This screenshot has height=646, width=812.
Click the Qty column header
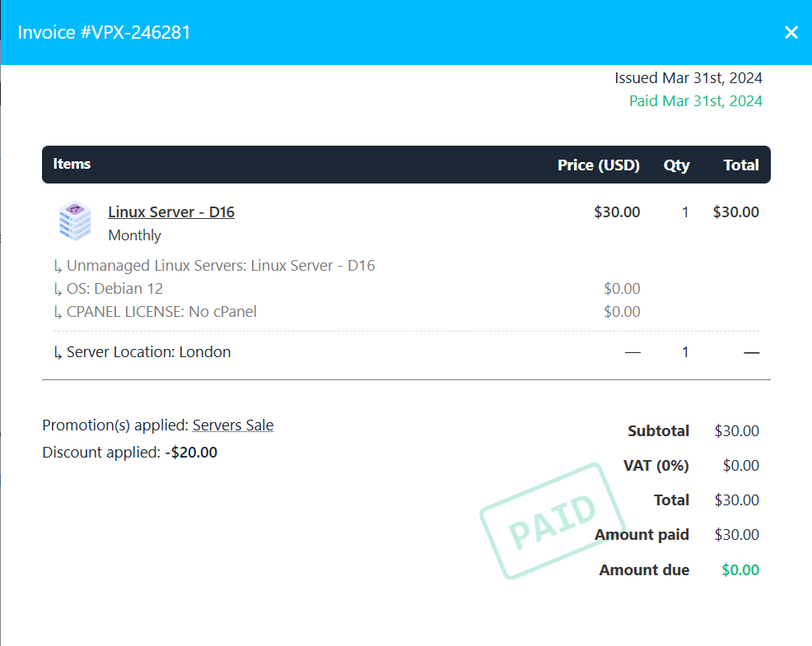(676, 165)
